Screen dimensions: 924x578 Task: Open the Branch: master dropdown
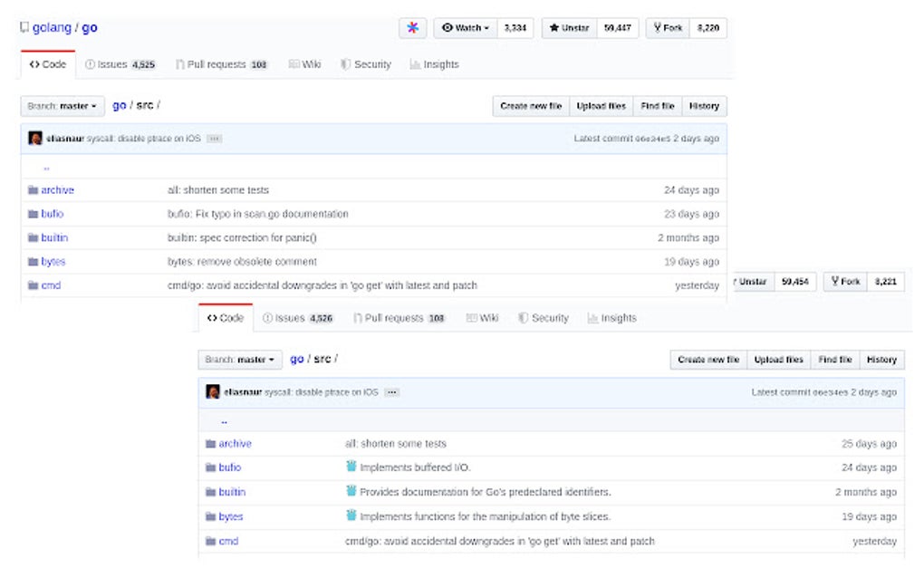pos(60,106)
